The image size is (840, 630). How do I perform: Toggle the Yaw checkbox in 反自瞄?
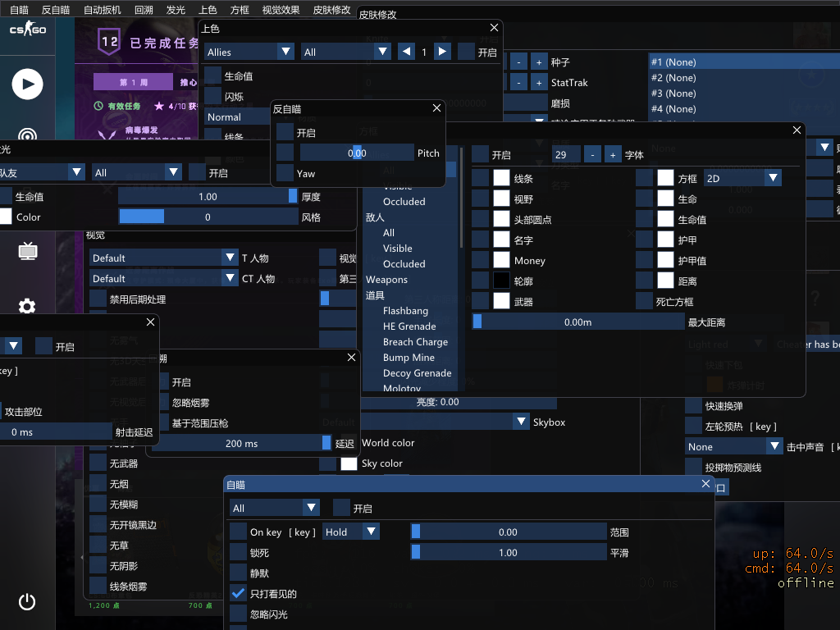(285, 173)
